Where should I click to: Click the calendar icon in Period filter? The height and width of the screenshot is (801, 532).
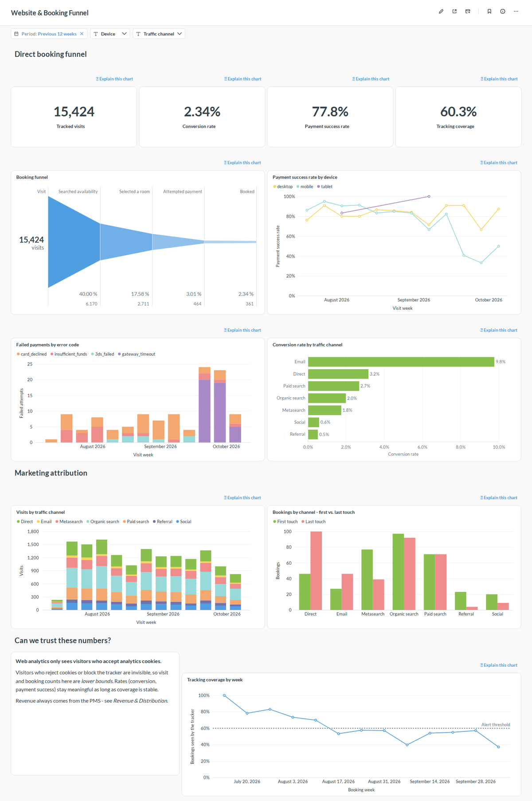tap(16, 34)
